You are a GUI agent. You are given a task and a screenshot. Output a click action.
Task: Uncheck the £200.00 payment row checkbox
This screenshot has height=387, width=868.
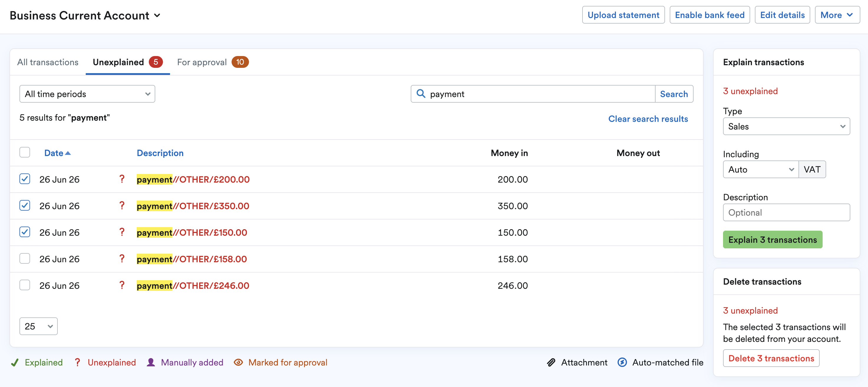coord(24,179)
